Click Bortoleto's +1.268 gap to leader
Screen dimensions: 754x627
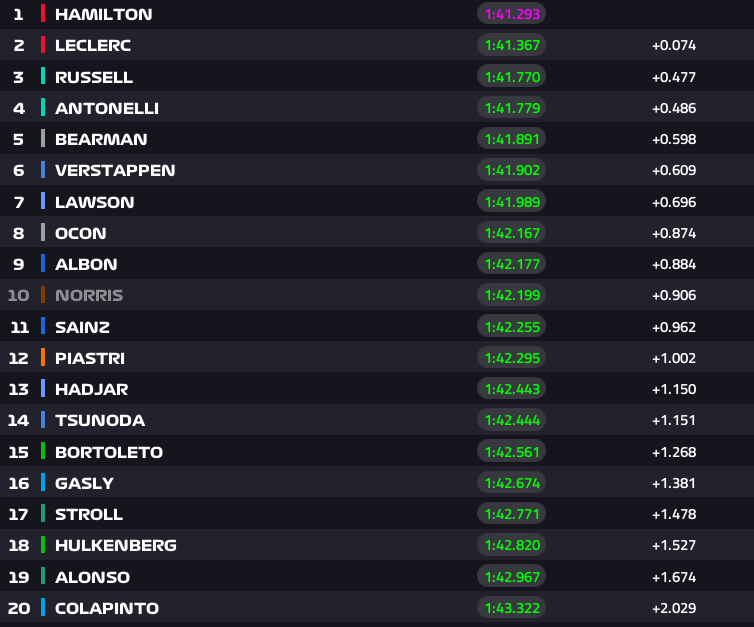click(673, 452)
